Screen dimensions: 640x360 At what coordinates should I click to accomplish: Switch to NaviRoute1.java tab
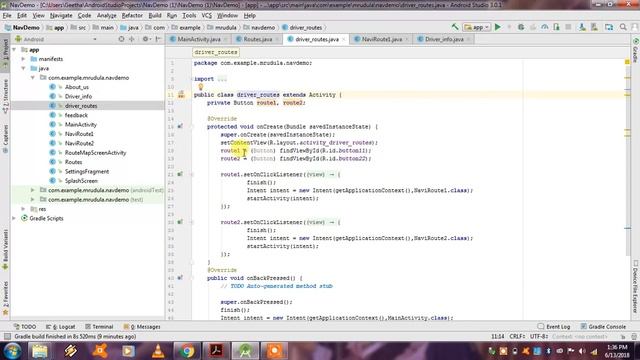click(x=382, y=39)
